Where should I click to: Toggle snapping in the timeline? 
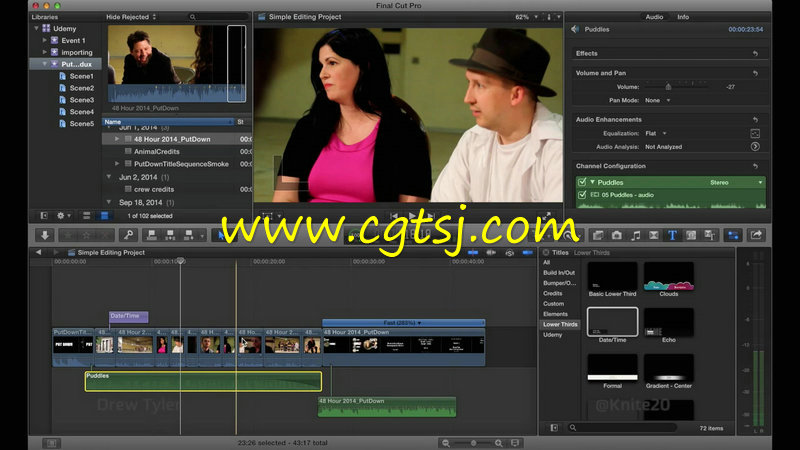tap(528, 253)
